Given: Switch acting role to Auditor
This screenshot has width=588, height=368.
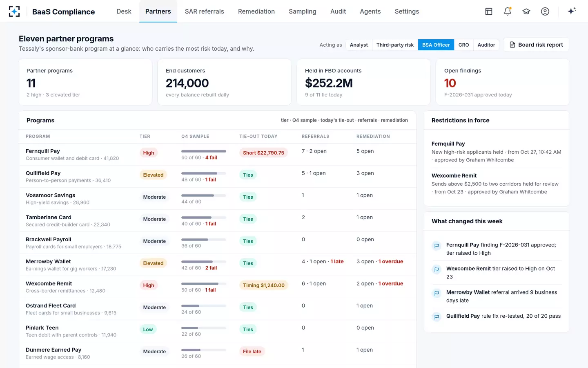Looking at the screenshot, I should point(486,45).
